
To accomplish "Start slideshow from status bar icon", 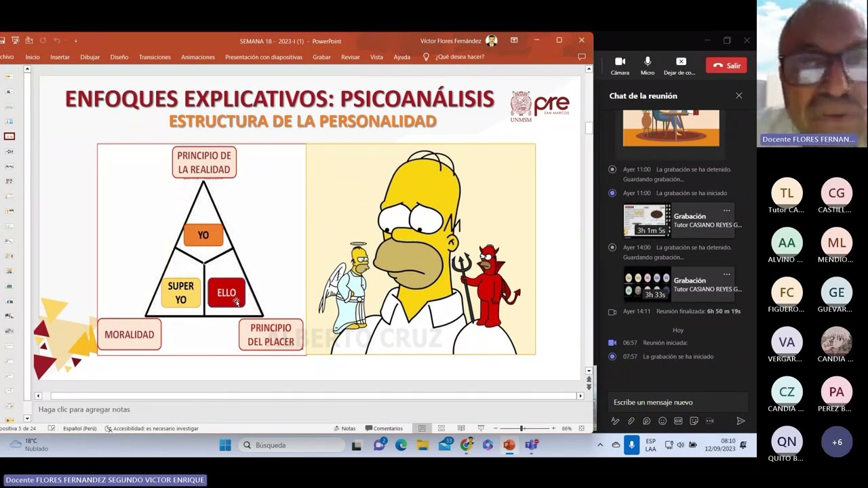I will pos(481,428).
